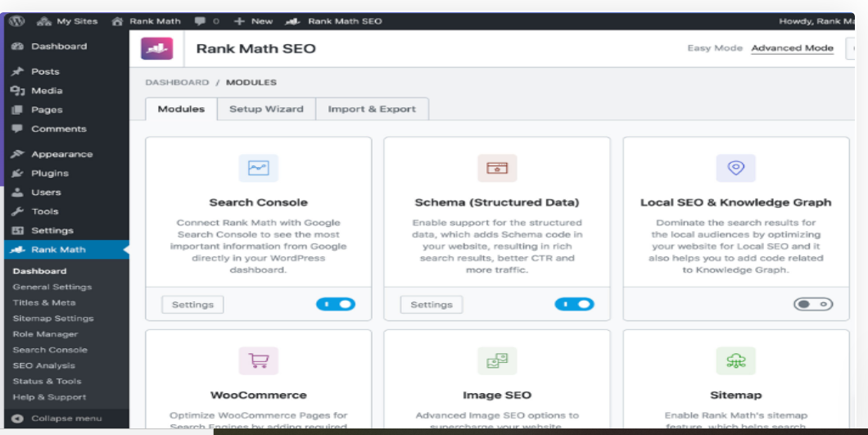This screenshot has height=435, width=868.
Task: Click the WooCommerce shopping cart icon
Action: pos(259,360)
